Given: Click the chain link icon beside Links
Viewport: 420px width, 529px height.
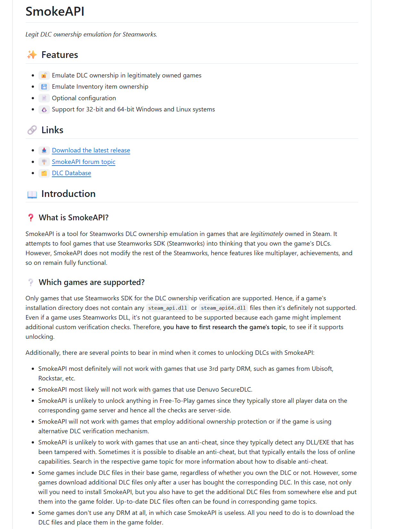Looking at the screenshot, I should click(x=32, y=130).
